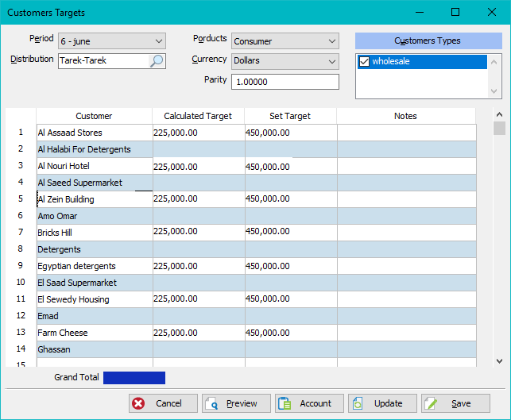
Task: Select the Detergents customer row
Action: coord(257,249)
